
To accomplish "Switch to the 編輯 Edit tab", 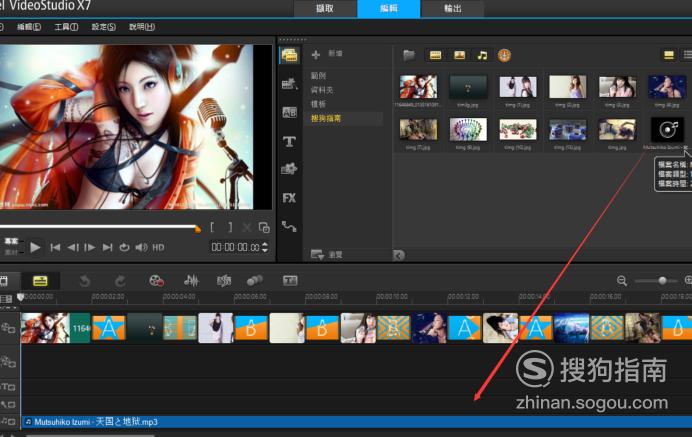I will (389, 8).
